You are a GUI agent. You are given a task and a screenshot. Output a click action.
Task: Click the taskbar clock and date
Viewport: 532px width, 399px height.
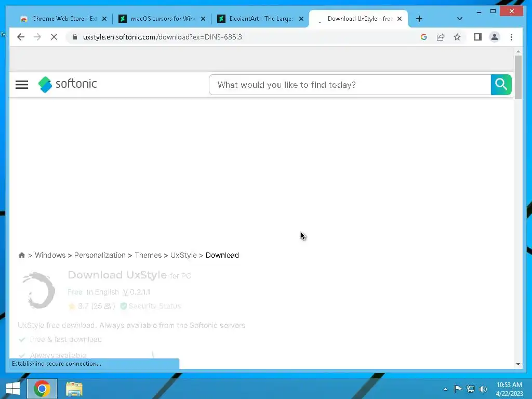[x=509, y=389]
